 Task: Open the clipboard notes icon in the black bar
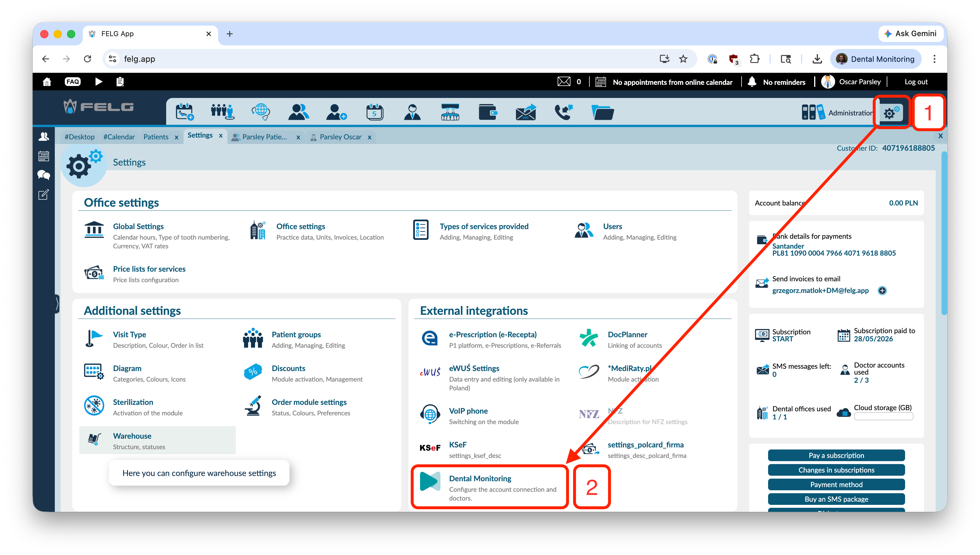pos(120,82)
